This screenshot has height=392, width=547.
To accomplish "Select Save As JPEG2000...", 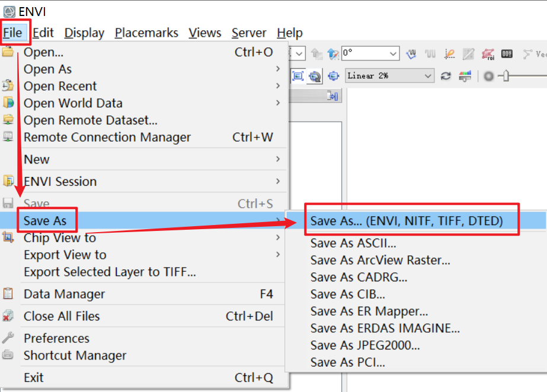I will [416, 345].
